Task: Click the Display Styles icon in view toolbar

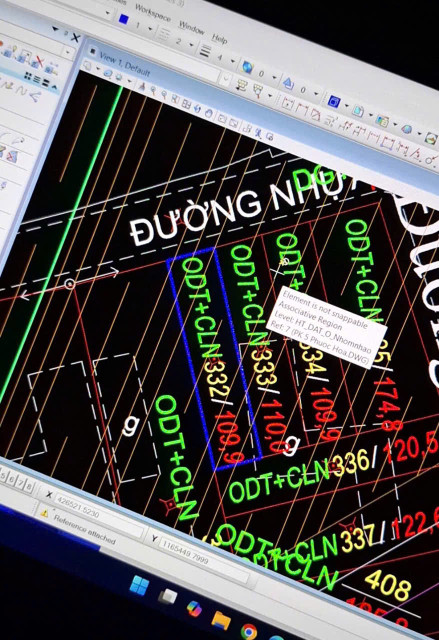Action: pos(108,73)
